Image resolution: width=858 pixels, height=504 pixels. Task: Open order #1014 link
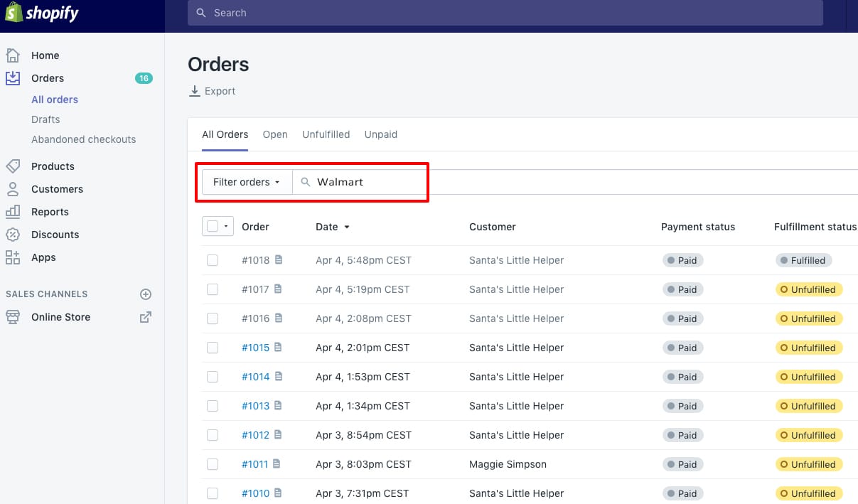(x=255, y=377)
